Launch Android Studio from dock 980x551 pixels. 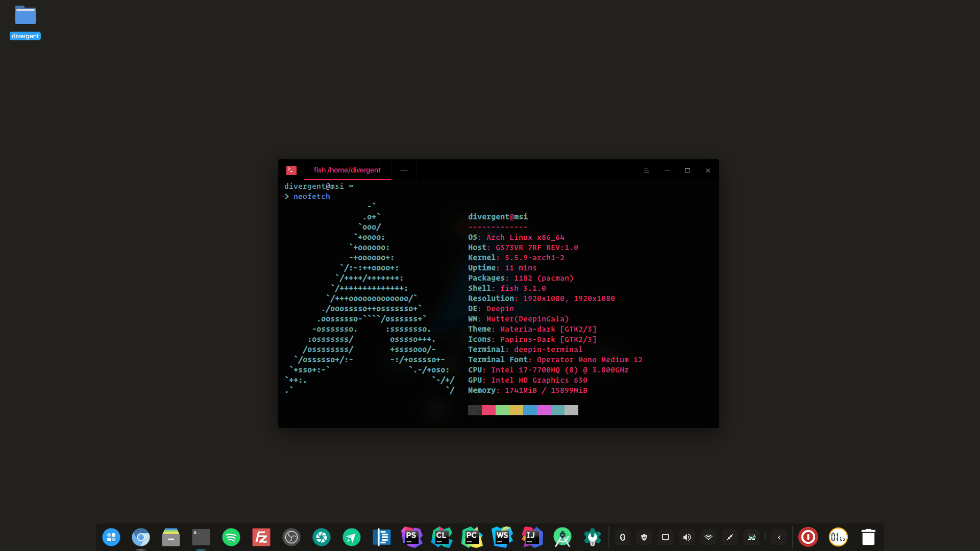(x=562, y=537)
